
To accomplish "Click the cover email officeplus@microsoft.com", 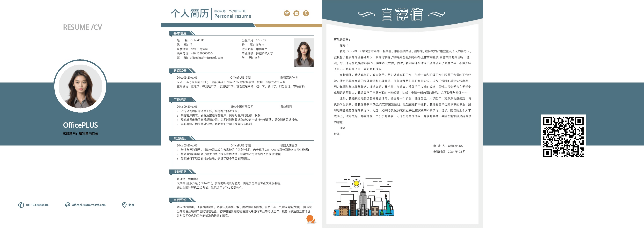I will click(x=89, y=205).
